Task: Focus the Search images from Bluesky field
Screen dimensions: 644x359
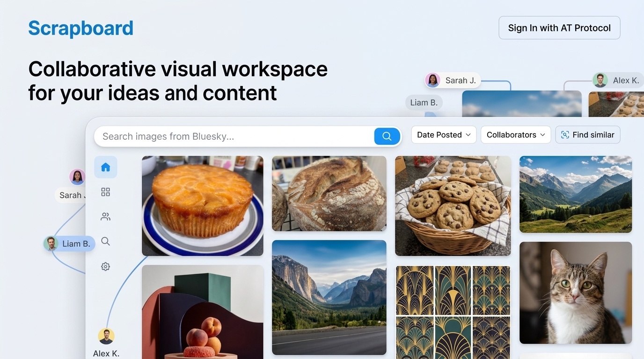Action: click(x=234, y=136)
